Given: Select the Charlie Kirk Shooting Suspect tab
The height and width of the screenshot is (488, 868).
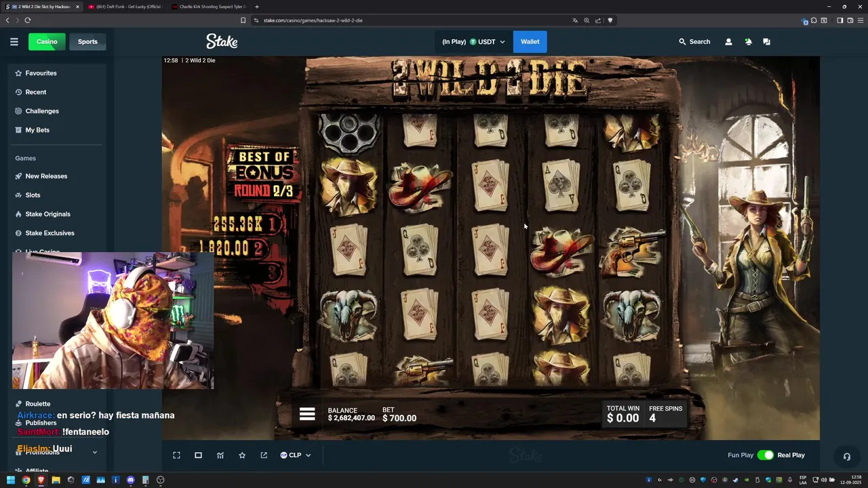Looking at the screenshot, I should pyautogui.click(x=208, y=6).
